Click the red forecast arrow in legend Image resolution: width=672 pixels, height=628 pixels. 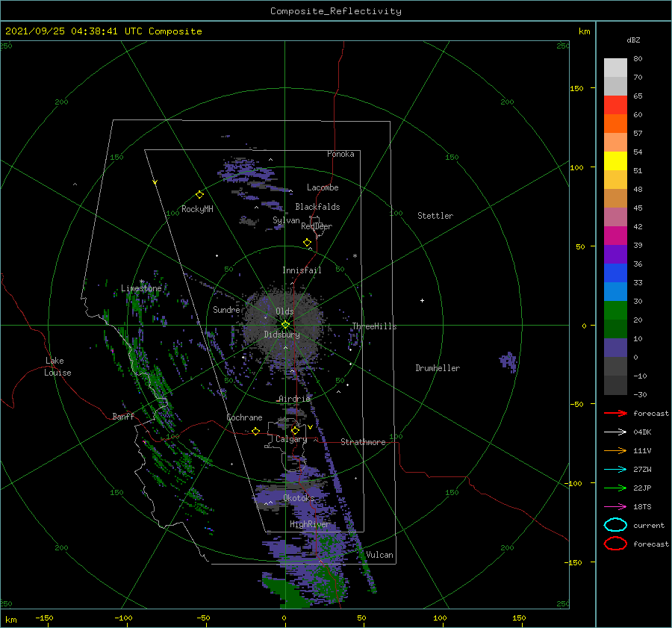coord(615,413)
